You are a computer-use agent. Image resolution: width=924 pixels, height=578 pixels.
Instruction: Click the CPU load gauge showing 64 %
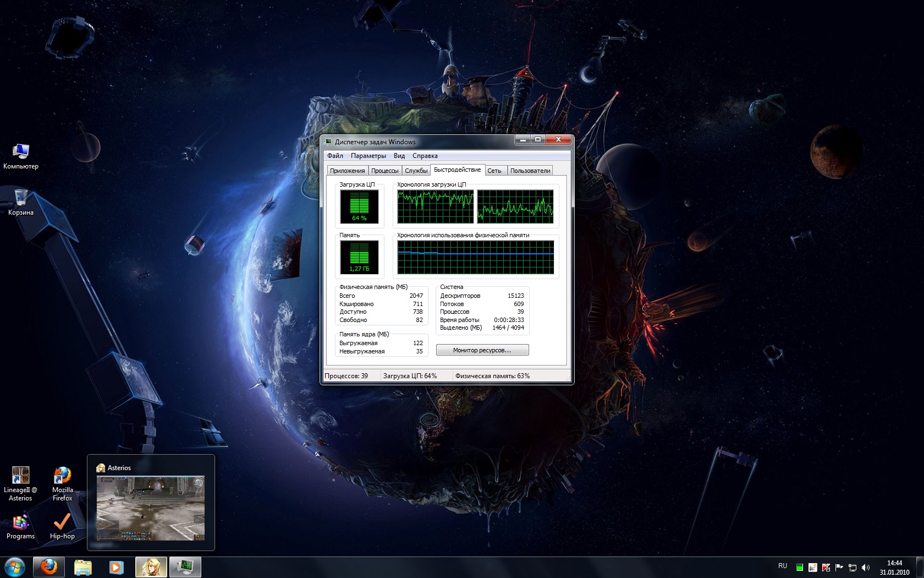[360, 206]
